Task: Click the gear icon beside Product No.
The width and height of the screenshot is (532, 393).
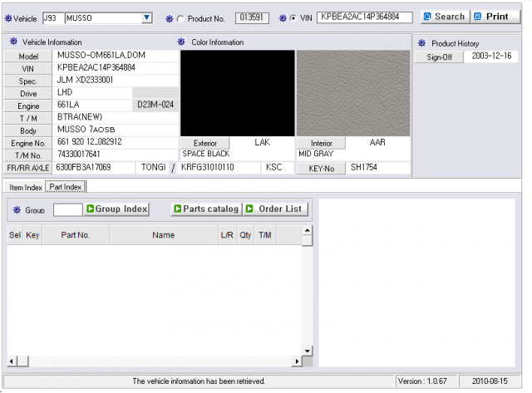Action: click(169, 18)
